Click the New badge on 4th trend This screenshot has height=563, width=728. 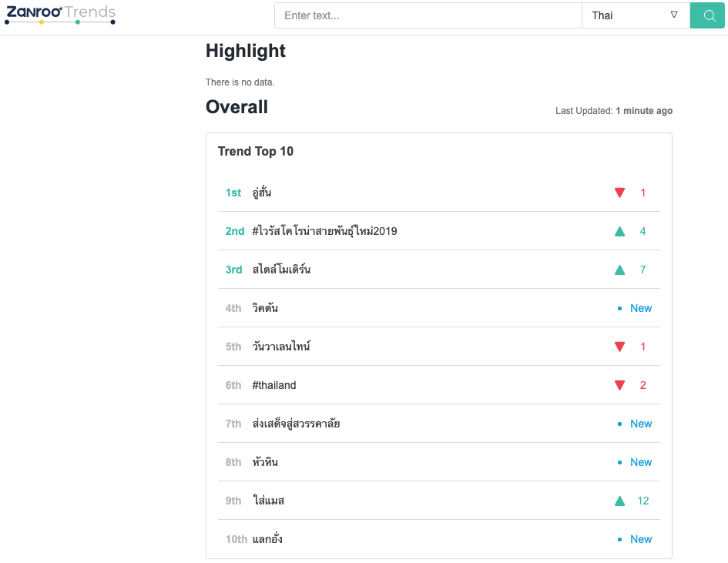[x=640, y=308]
